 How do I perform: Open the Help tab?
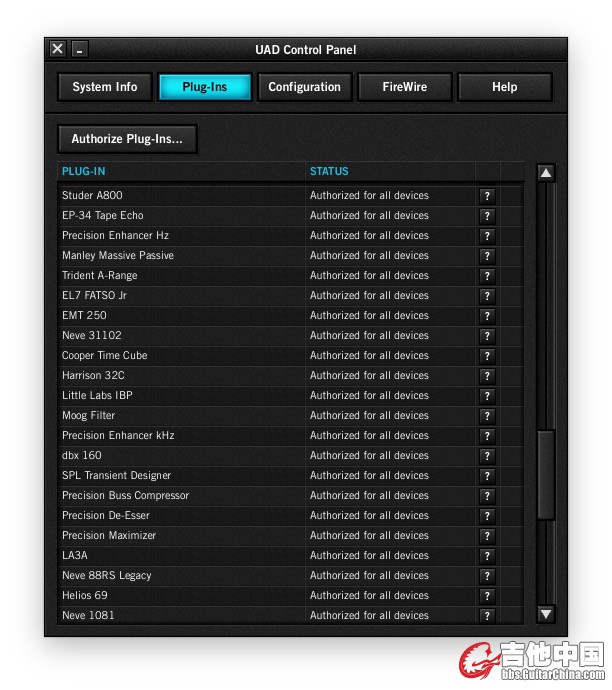pos(504,87)
